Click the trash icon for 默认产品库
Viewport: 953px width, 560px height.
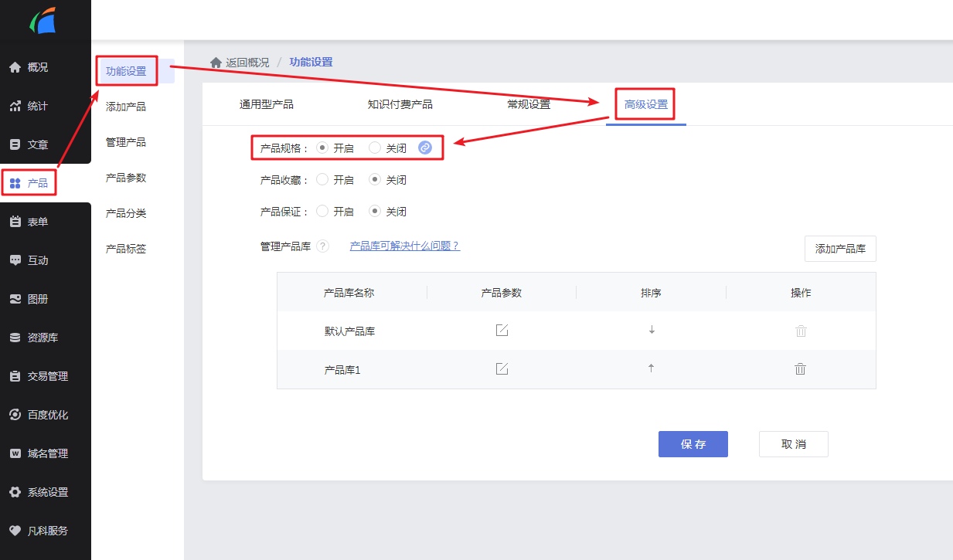801,331
